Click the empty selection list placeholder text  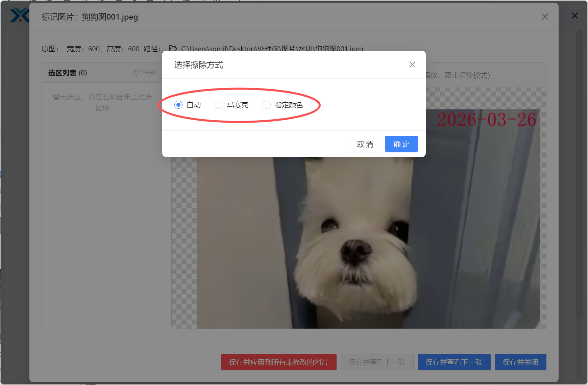point(102,102)
